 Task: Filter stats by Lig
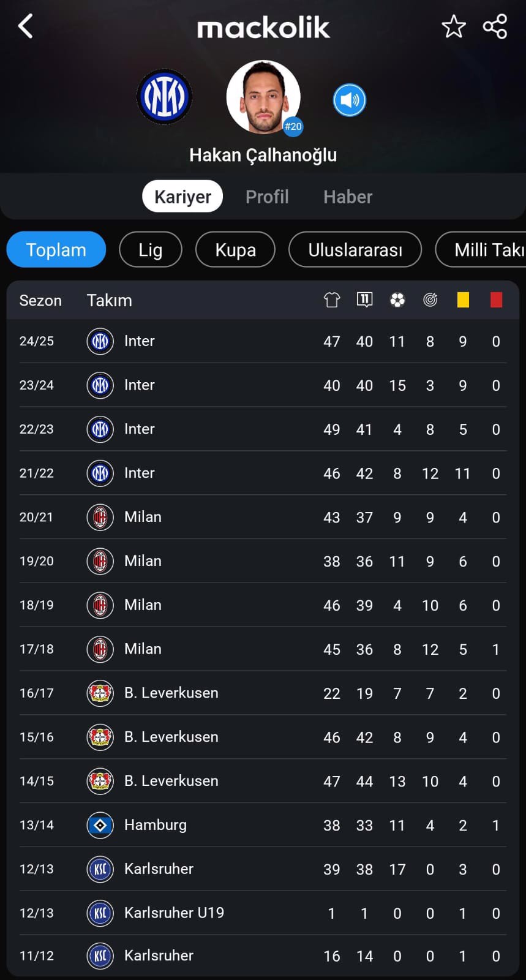(x=151, y=249)
